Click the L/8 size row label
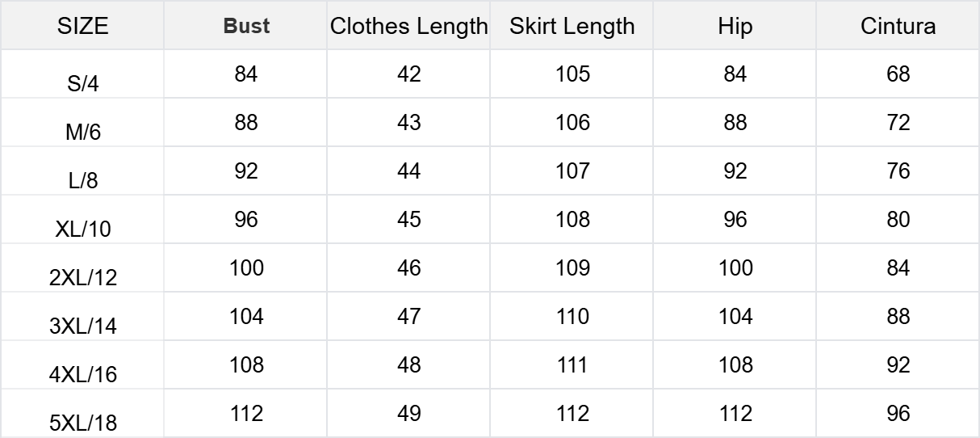 83,181
